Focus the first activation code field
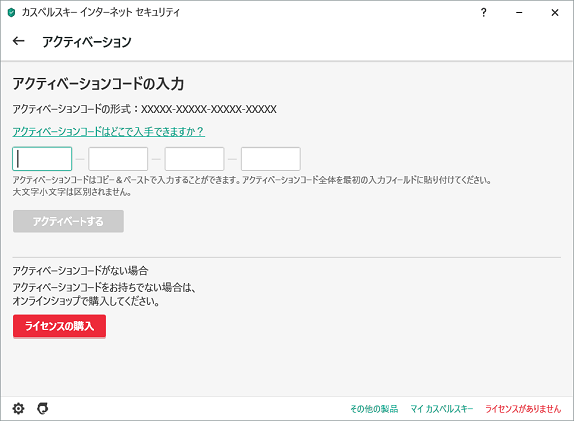Image resolution: width=574 pixels, height=421 pixels. tap(42, 159)
